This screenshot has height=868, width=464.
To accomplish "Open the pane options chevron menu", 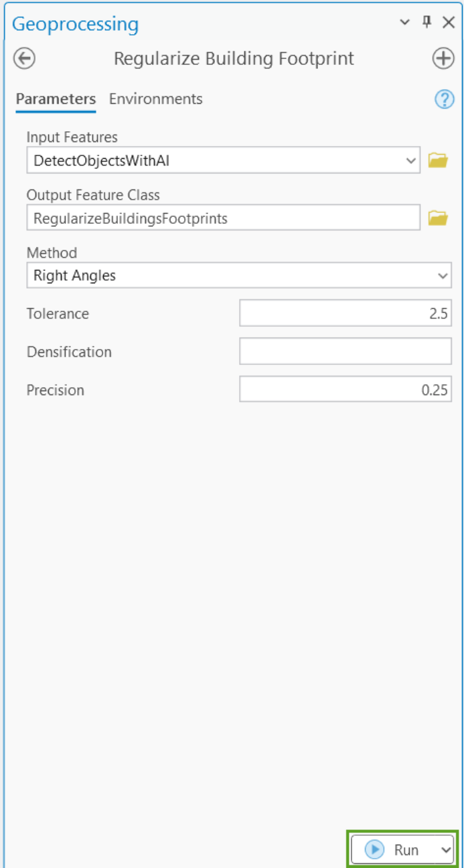I will coord(404,22).
